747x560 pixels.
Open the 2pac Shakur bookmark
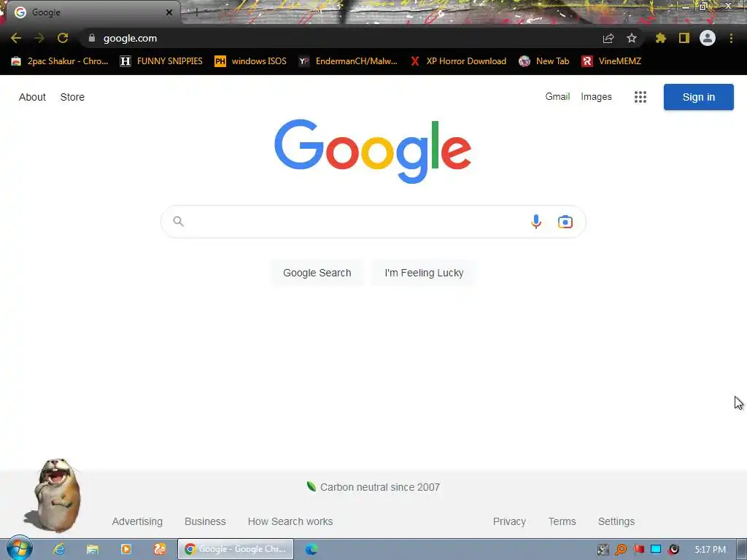click(x=60, y=61)
